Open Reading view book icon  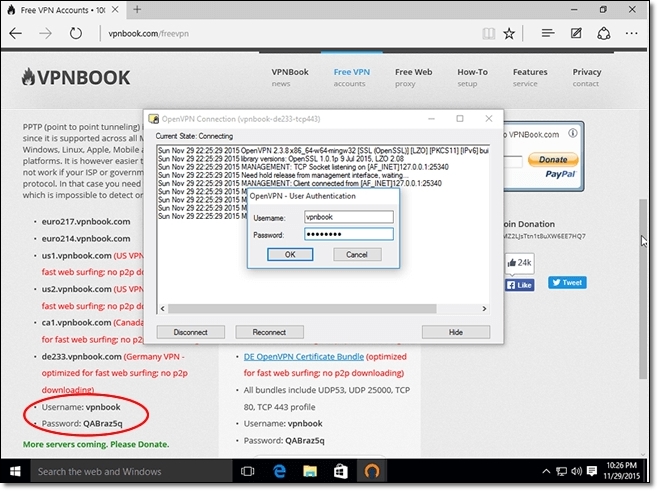pyautogui.click(x=488, y=34)
